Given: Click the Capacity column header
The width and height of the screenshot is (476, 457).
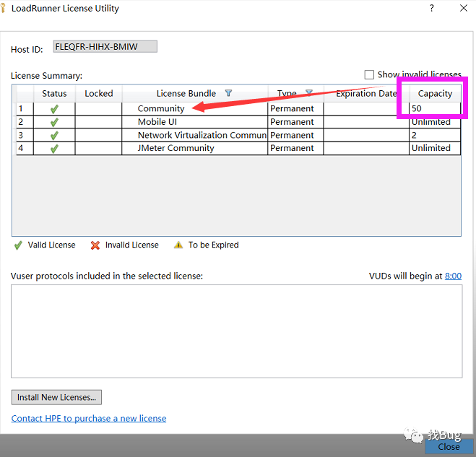Looking at the screenshot, I should (x=435, y=93).
